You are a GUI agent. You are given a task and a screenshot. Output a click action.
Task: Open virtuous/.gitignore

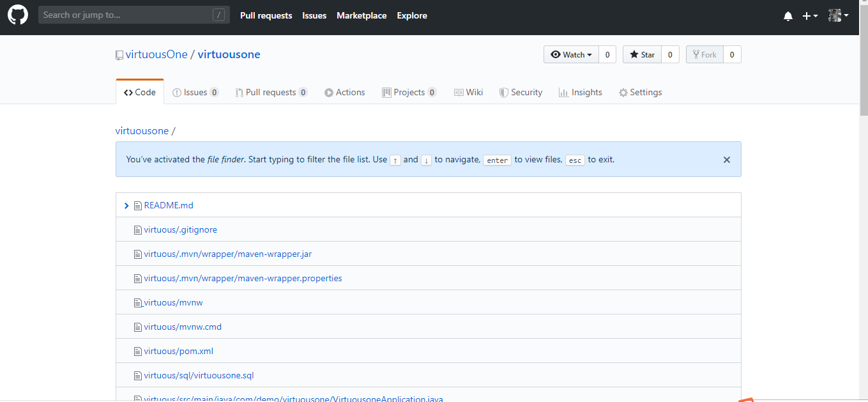(181, 229)
